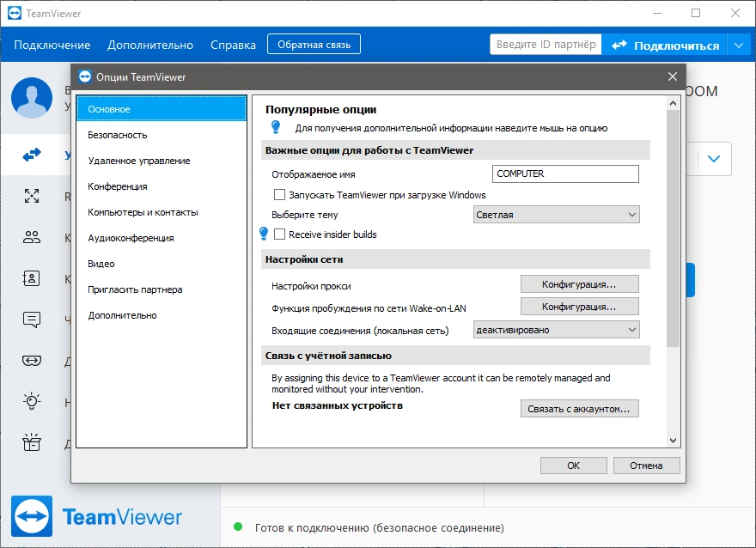Click the options panel scrollbar thumb
This screenshot has height=548, width=756.
[x=673, y=228]
